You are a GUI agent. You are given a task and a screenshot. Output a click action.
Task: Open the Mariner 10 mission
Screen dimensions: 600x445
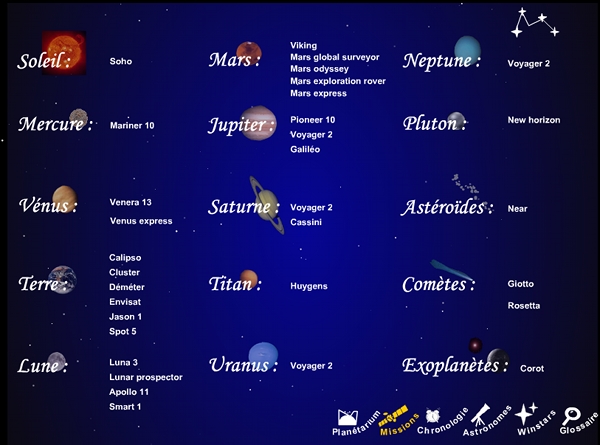132,126
